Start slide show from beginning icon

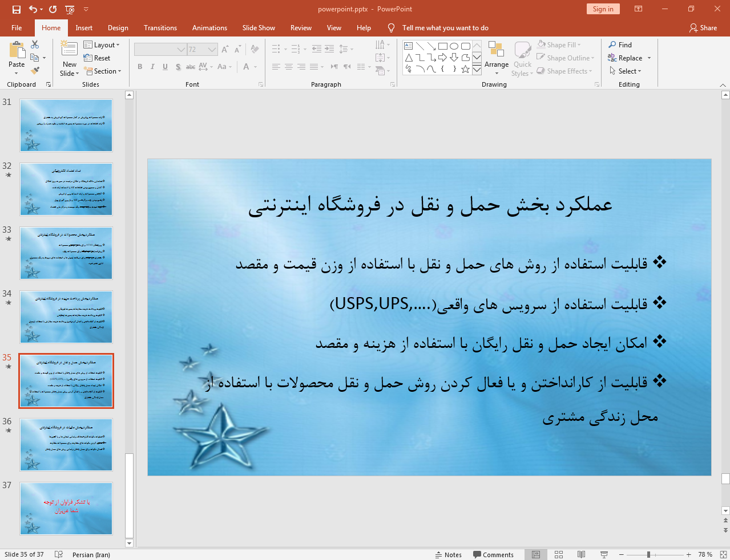[70, 9]
